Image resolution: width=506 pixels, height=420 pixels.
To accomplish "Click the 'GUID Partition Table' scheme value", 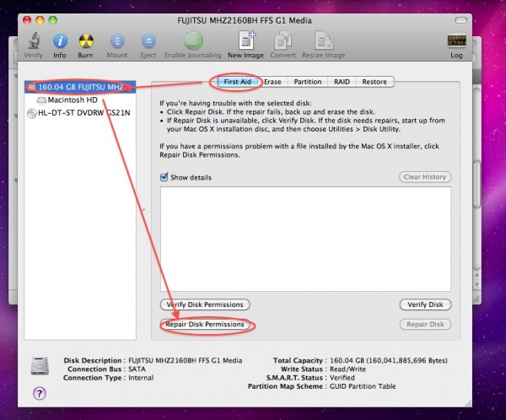I will tap(363, 386).
